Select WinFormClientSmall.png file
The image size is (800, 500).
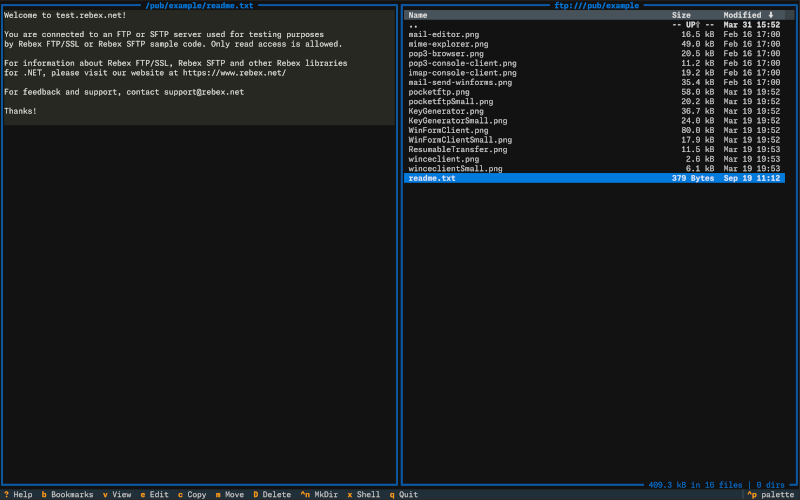(x=594, y=140)
